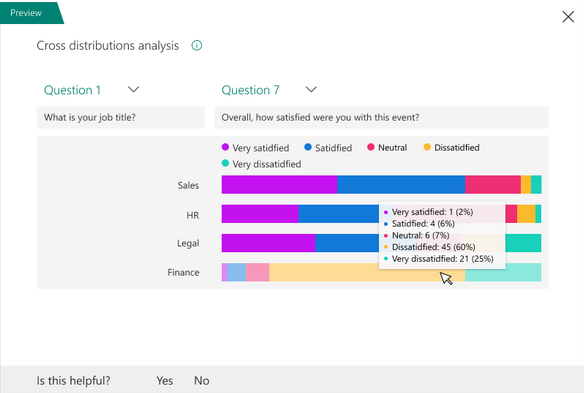Click the Very satidfied legend label
584x393 pixels.
pos(261,148)
